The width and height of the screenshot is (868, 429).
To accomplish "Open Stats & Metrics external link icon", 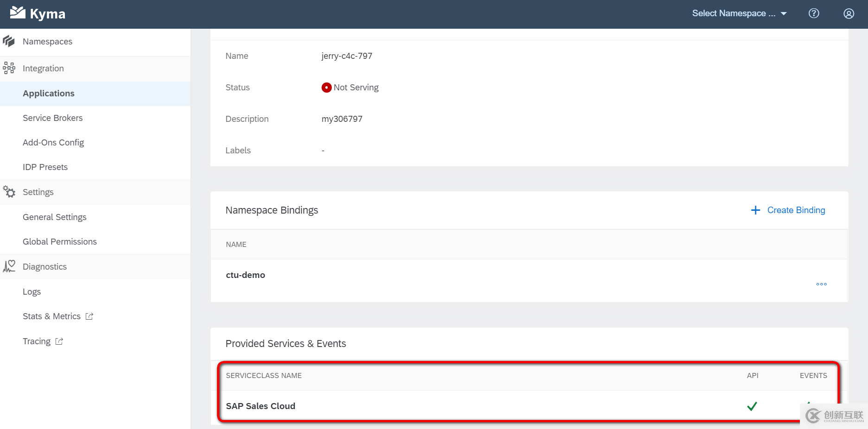I will pos(89,316).
